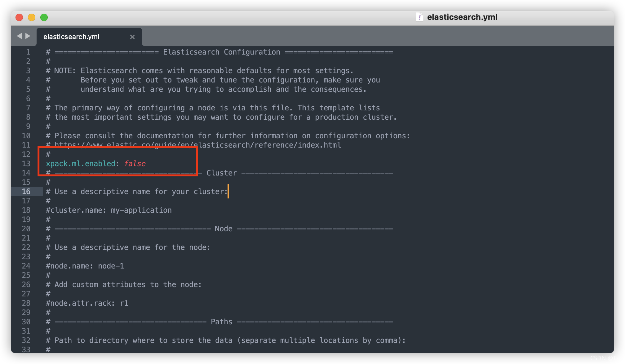Click the back navigation arrow in tab bar
The height and width of the screenshot is (364, 625).
pyautogui.click(x=19, y=36)
